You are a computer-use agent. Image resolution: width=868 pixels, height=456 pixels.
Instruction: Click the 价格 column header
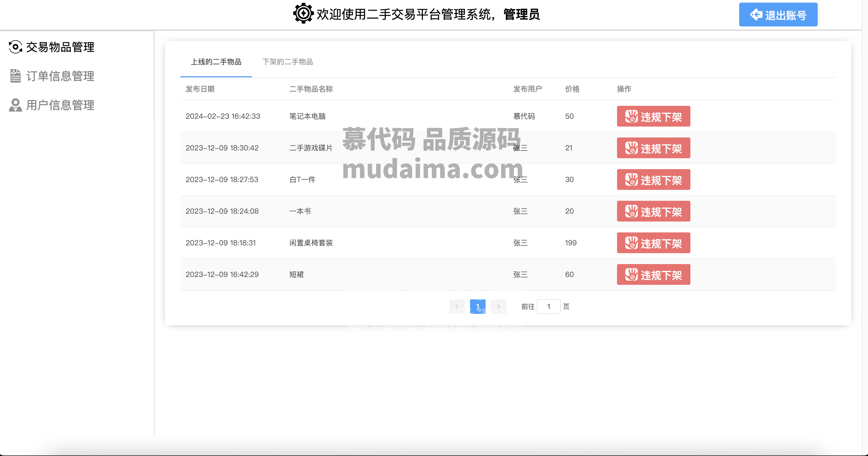(572, 89)
